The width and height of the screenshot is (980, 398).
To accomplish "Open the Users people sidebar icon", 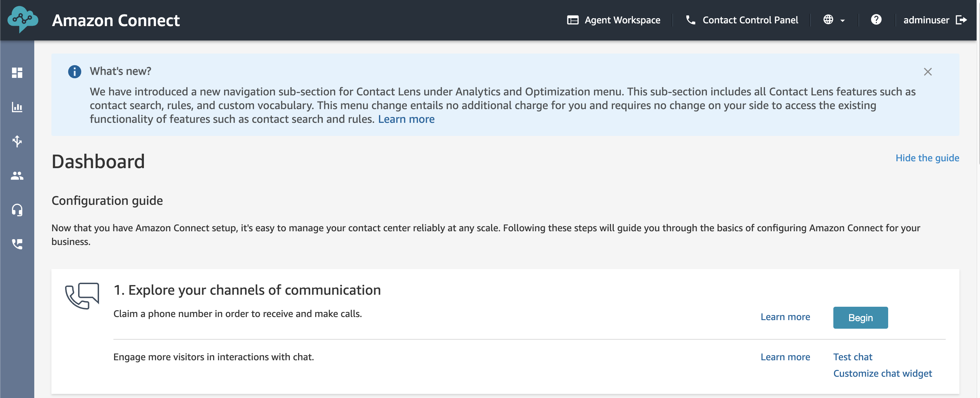I will pyautogui.click(x=17, y=176).
